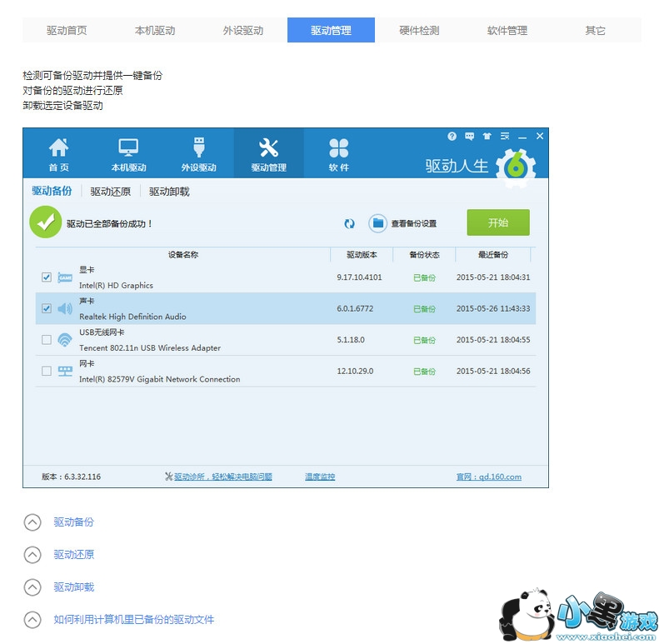Click the green 开始 button

point(498,222)
